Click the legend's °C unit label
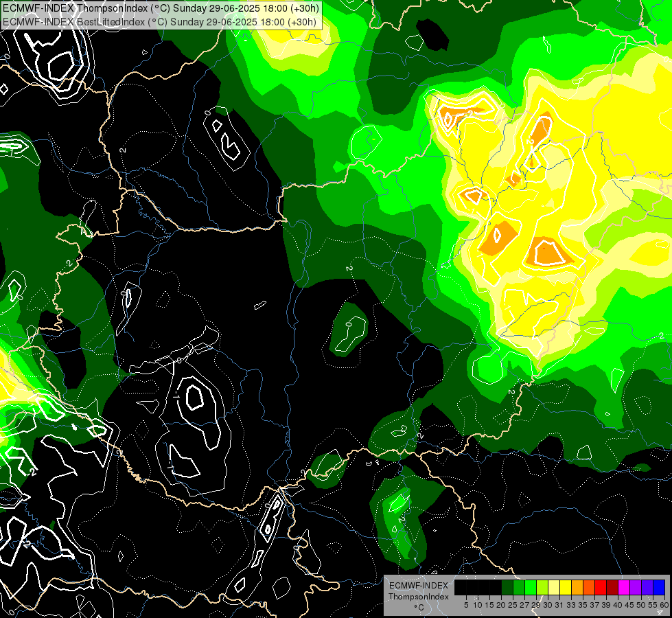Viewport: 672px width, 618px height. (419, 608)
